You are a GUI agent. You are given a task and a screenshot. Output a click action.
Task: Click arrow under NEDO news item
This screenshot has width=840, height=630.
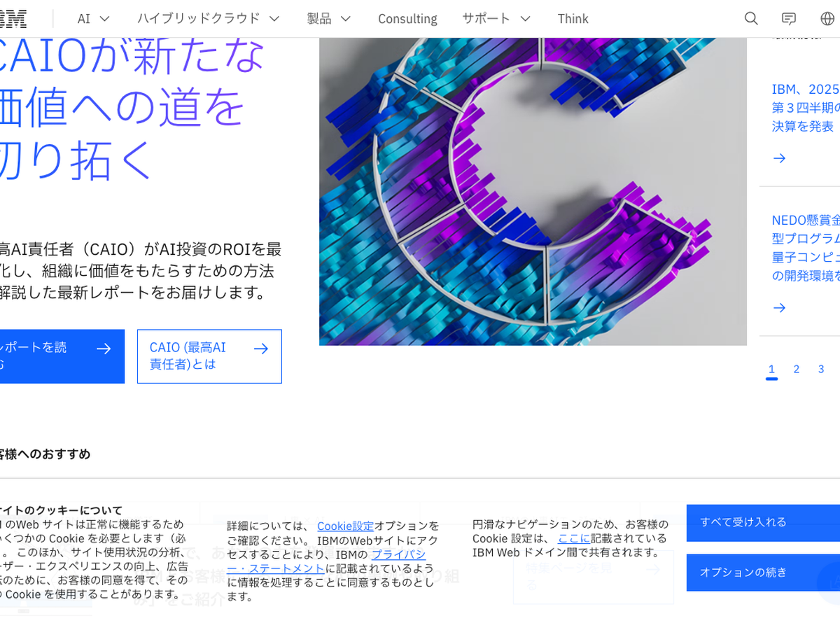coord(779,308)
